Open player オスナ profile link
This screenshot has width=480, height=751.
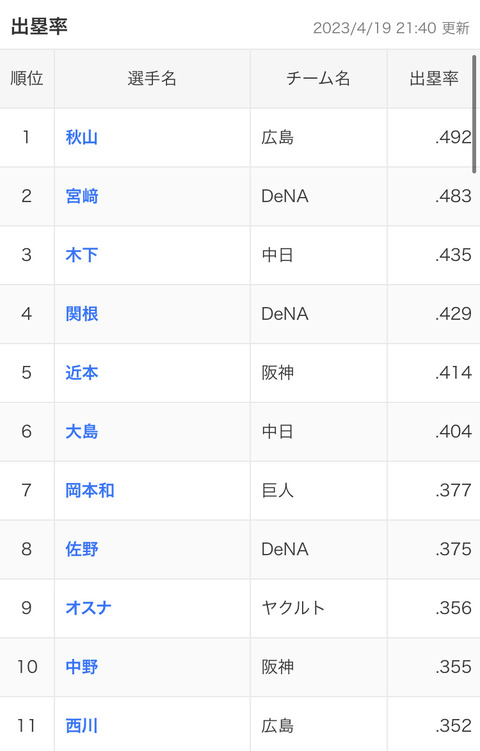(88, 608)
